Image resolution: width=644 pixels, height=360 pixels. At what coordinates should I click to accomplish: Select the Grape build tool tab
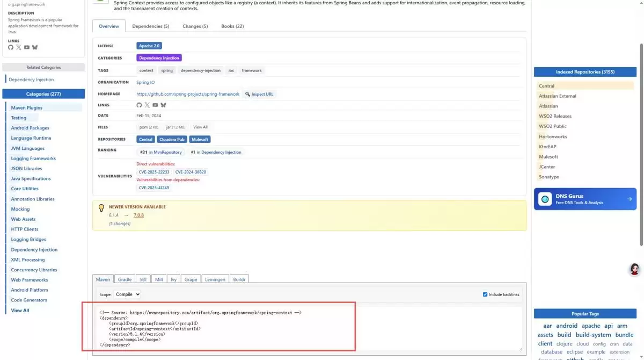click(191, 279)
